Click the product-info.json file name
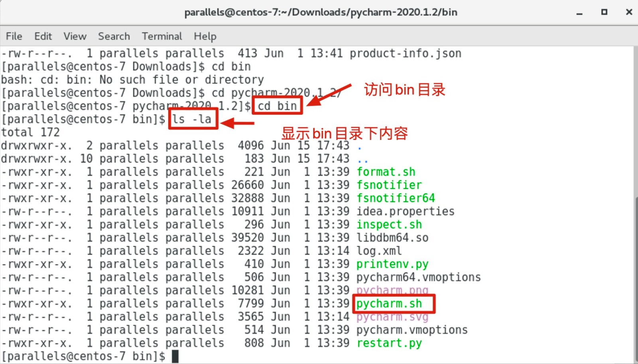This screenshot has height=364, width=638. click(x=406, y=53)
